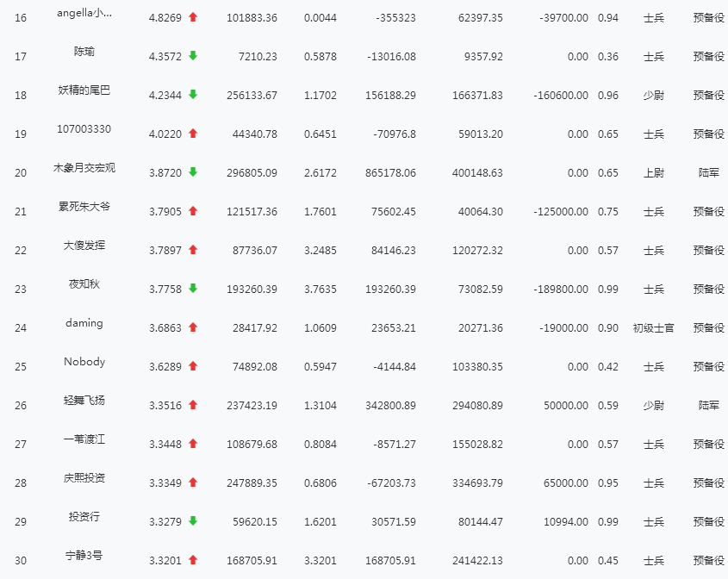Select the value 2.6172
This screenshot has height=579, width=728.
(320, 173)
